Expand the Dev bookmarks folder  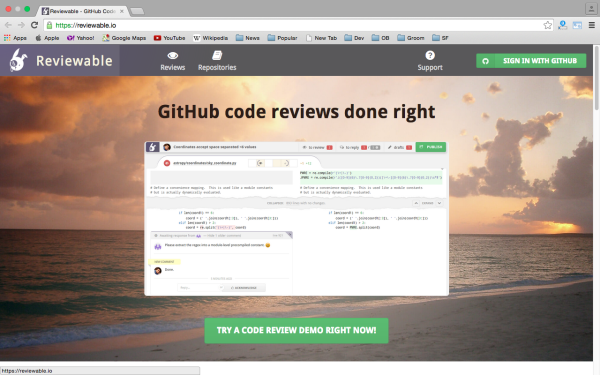354,38
